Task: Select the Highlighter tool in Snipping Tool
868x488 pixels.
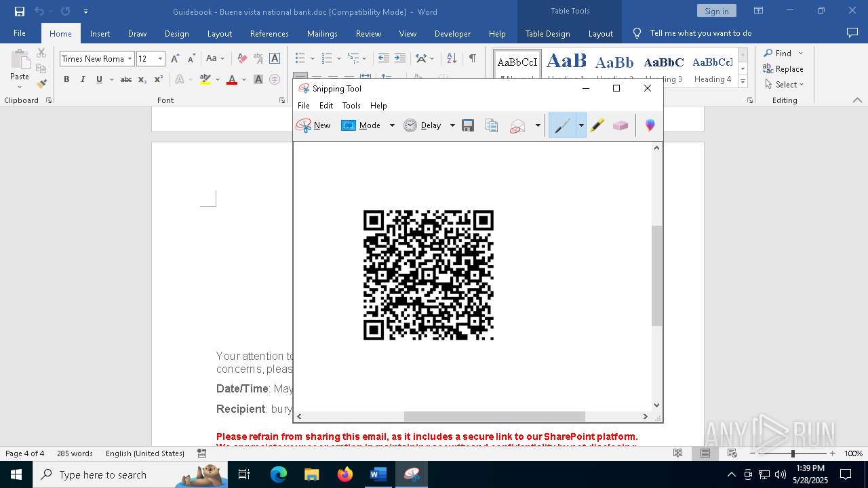Action: tap(597, 125)
